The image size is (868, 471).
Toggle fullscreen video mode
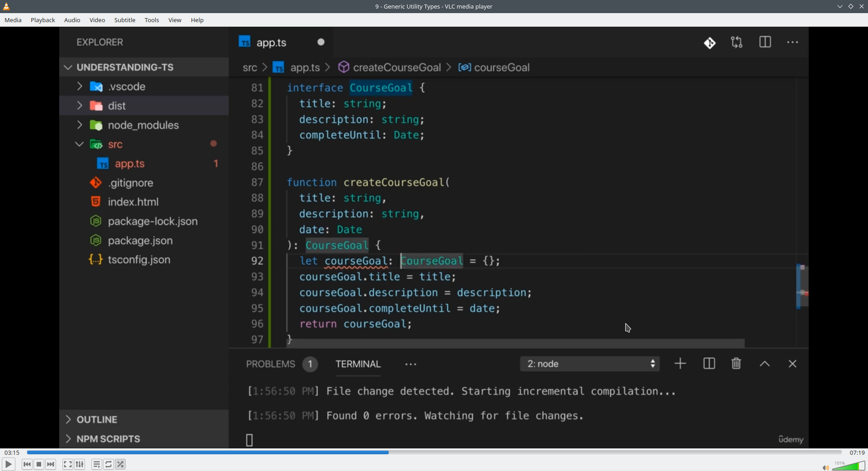[68, 464]
